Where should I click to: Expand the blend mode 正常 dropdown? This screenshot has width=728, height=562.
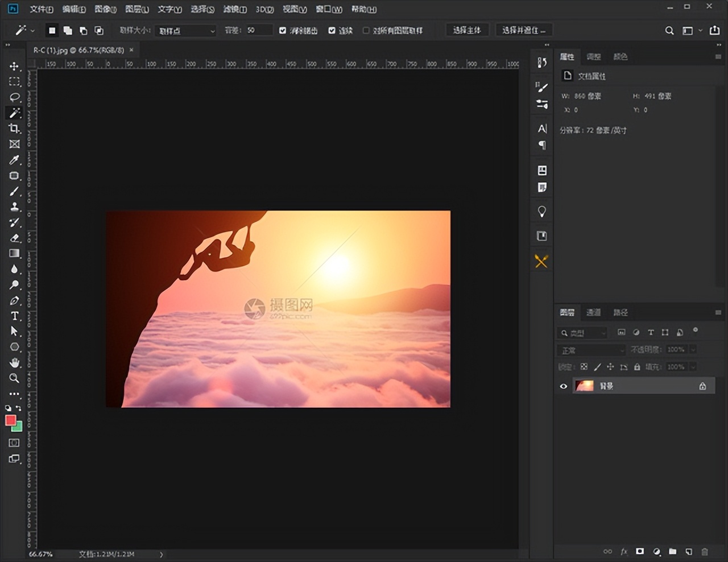click(591, 350)
